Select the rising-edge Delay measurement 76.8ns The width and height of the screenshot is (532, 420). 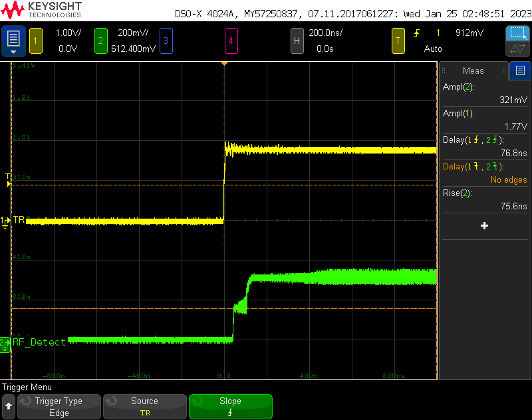(x=485, y=146)
